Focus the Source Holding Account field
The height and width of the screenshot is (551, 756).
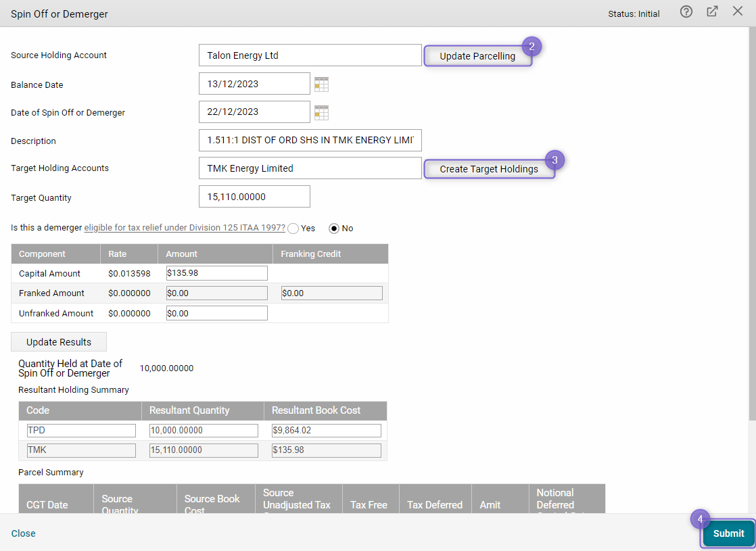[310, 55]
